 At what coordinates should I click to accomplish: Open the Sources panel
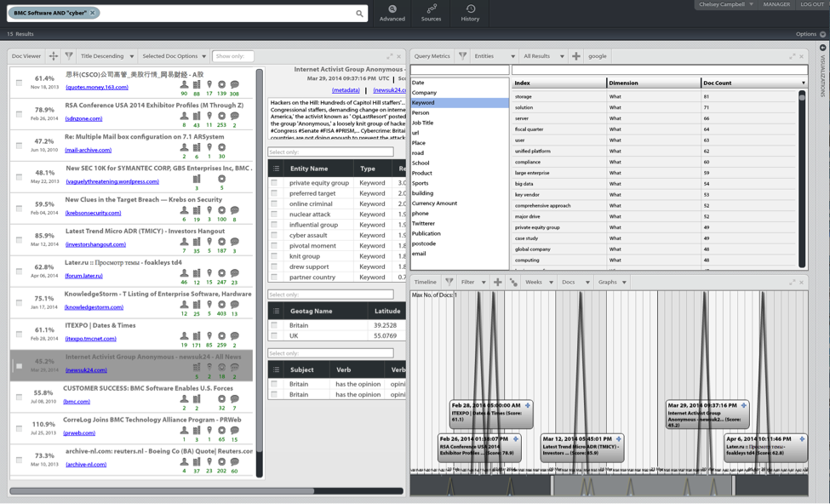click(x=431, y=14)
